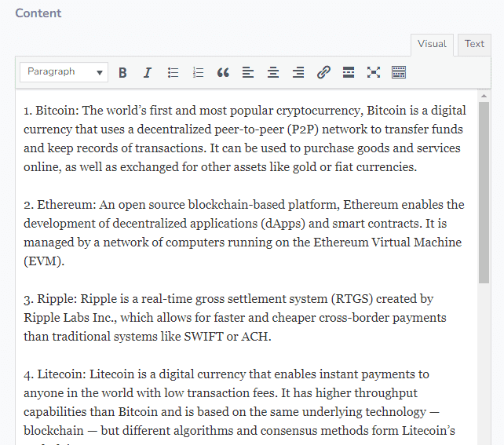
Task: Place cursor in the Bitcoin paragraph
Action: [x=245, y=138]
